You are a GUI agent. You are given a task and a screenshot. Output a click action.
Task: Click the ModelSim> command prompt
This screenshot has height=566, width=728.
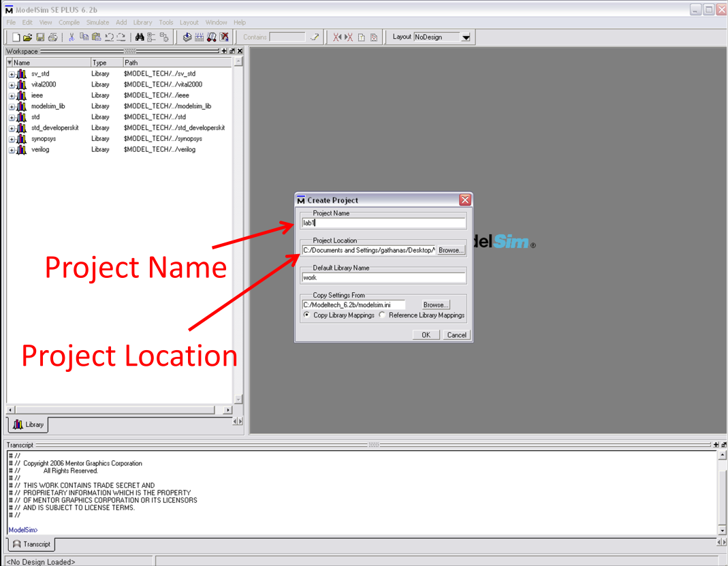tap(23, 530)
